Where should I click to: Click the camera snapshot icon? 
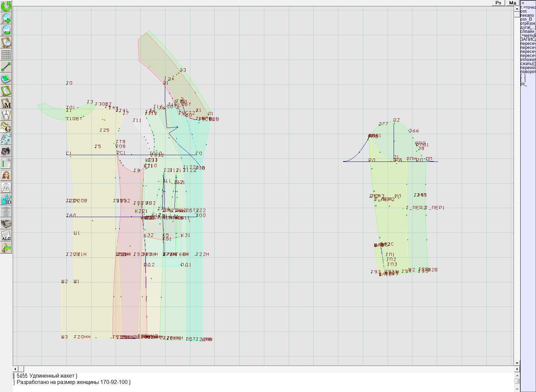[x=6, y=151]
